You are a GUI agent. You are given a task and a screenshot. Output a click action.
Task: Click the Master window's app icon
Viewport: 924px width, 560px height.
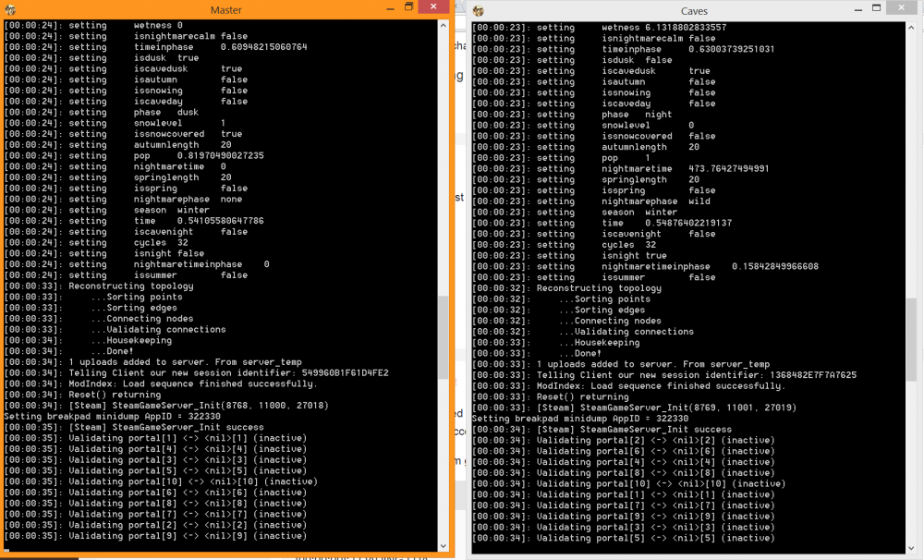click(11, 8)
